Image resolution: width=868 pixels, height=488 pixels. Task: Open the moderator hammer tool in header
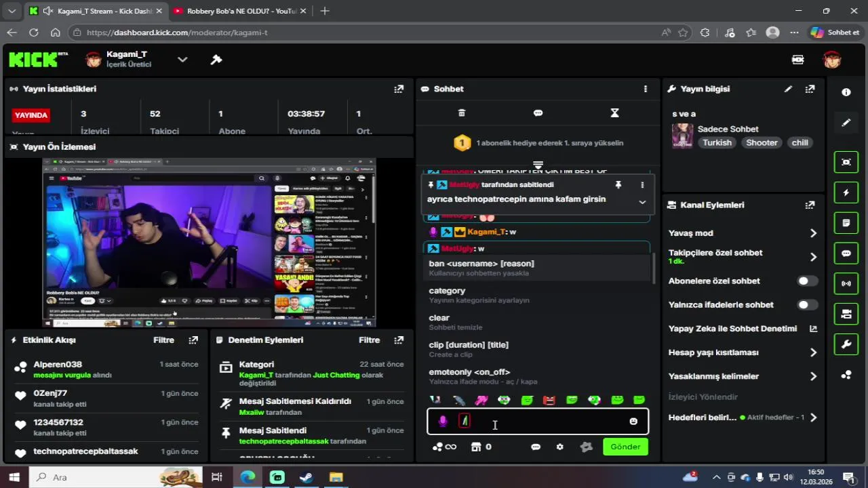pos(216,60)
